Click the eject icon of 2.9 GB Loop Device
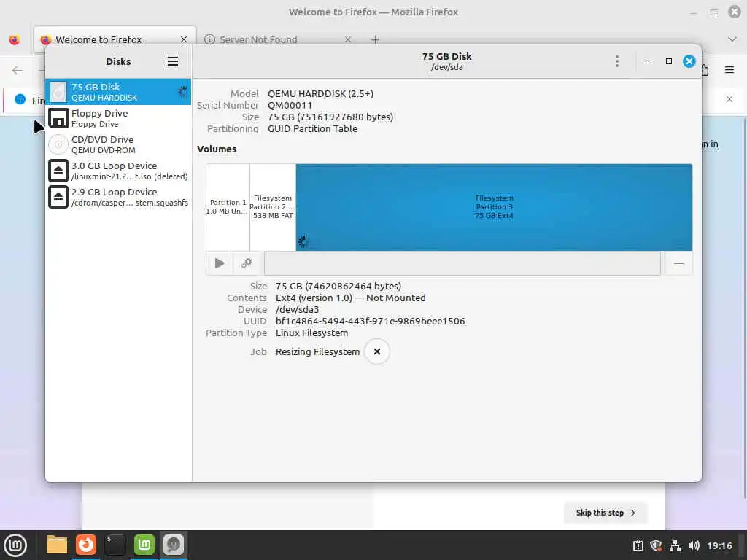 (58, 197)
